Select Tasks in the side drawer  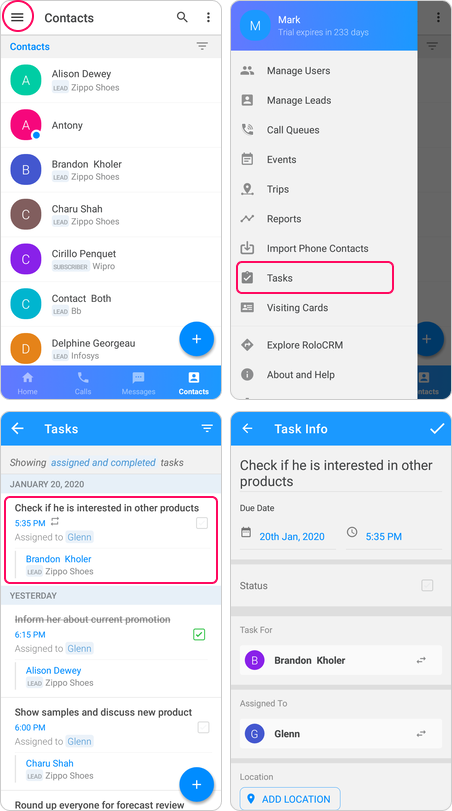point(315,278)
